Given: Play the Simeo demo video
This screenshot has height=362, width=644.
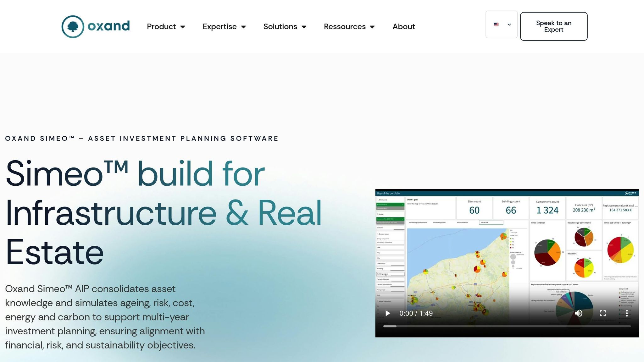Looking at the screenshot, I should coord(388,313).
